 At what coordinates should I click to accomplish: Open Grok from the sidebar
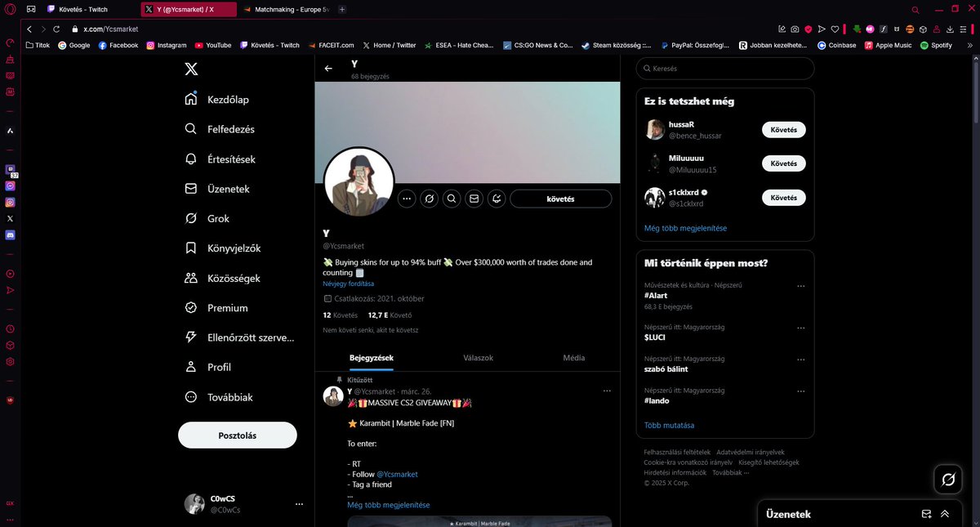pyautogui.click(x=207, y=218)
